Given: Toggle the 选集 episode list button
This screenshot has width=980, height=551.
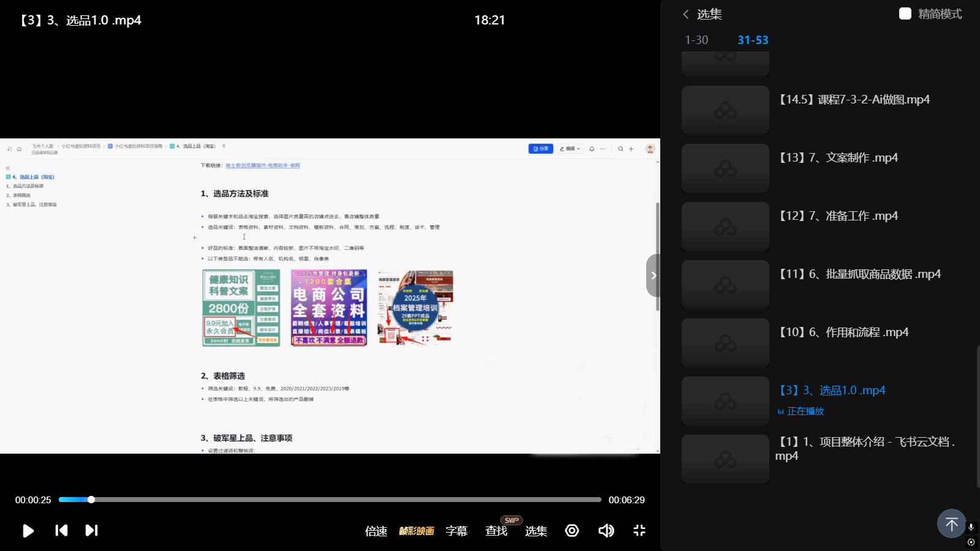Looking at the screenshot, I should click(x=536, y=531).
